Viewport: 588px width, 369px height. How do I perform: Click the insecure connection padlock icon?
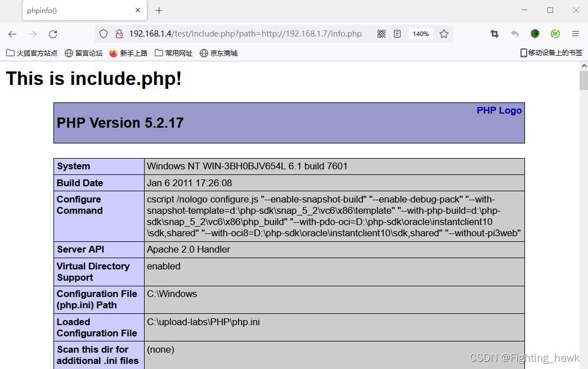pyautogui.click(x=119, y=34)
